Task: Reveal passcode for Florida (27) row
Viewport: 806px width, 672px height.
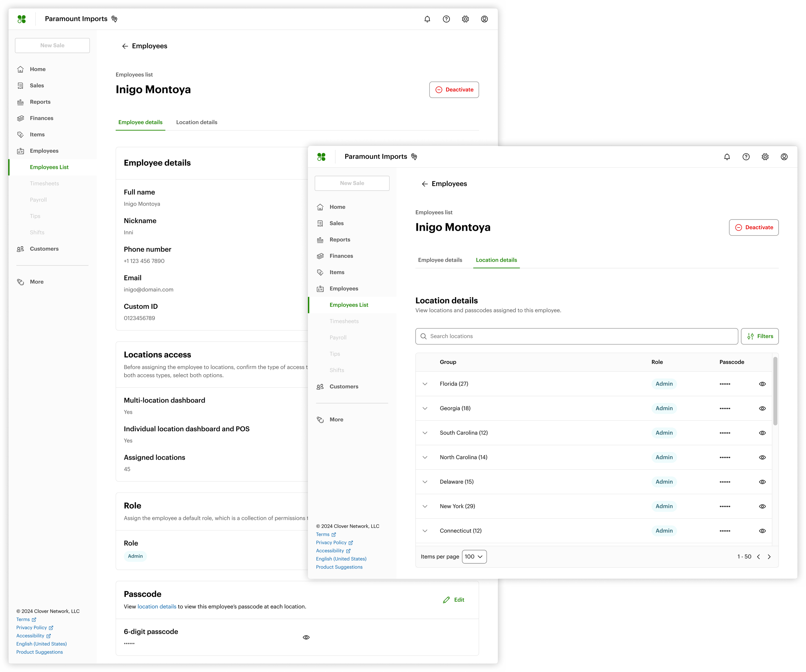Action: (762, 384)
